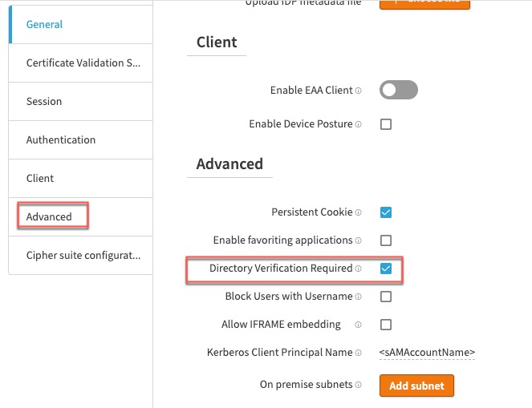Viewport: 532px width, 408px height.
Task: Click info icon for Directory Verification Required
Action: [x=358, y=269]
